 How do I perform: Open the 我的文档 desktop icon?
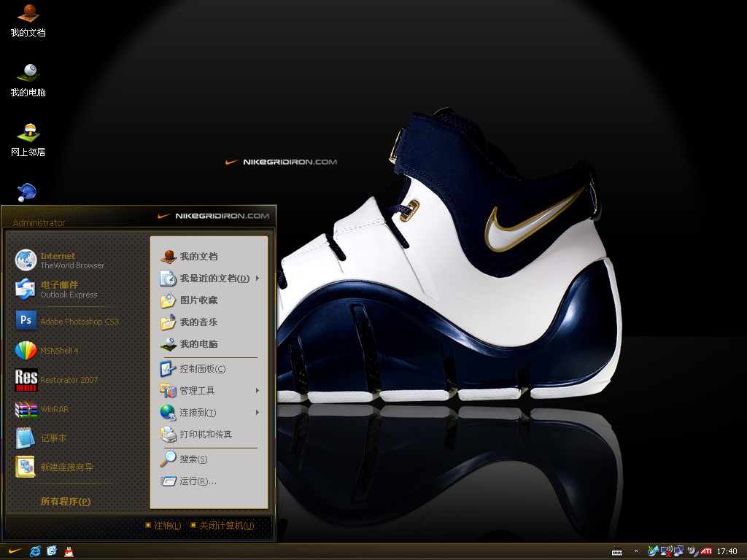tap(28, 20)
